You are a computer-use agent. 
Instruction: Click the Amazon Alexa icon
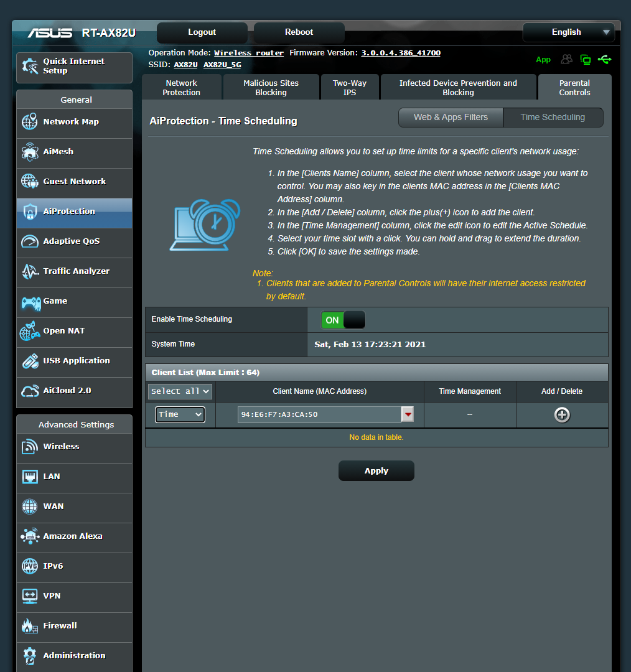click(x=30, y=536)
